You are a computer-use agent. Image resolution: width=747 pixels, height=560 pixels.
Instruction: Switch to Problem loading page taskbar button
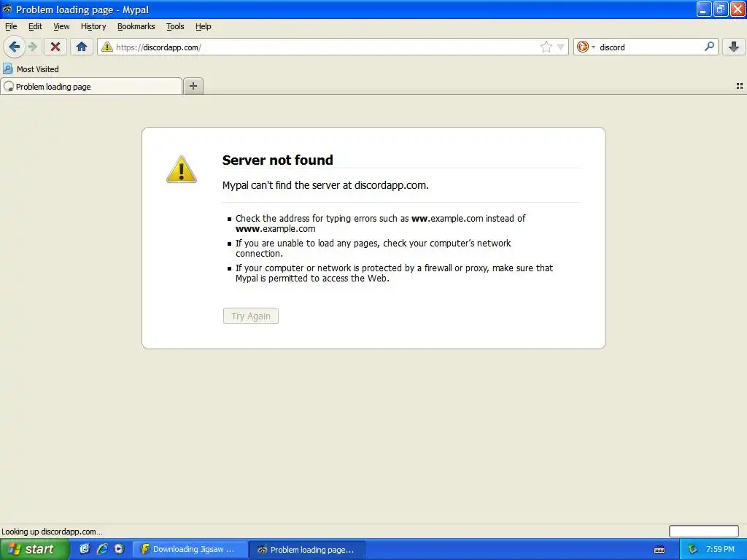pos(307,550)
